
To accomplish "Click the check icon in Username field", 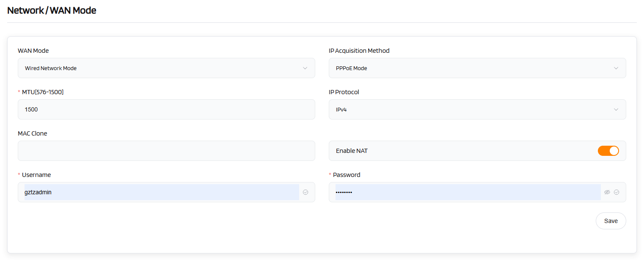I will 305,192.
